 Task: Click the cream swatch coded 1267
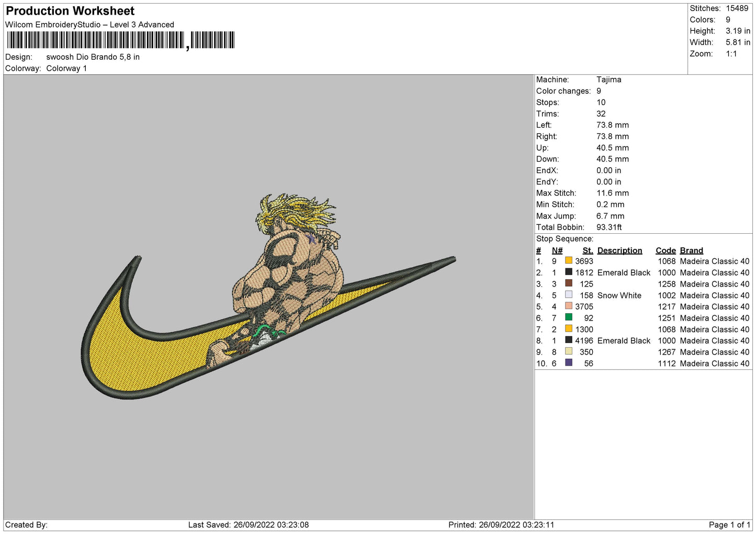pos(568,351)
